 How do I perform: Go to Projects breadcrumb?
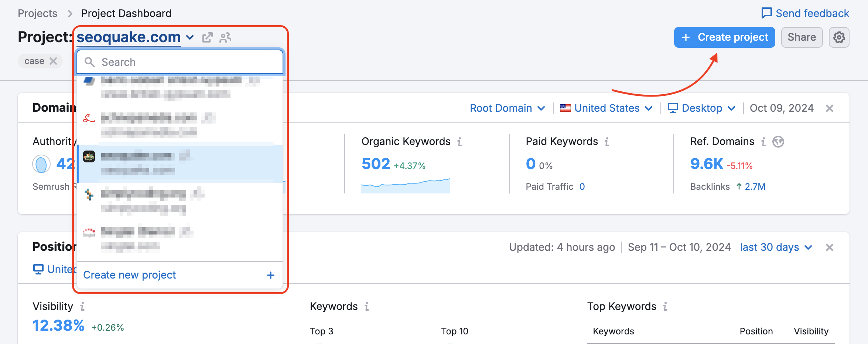point(38,13)
